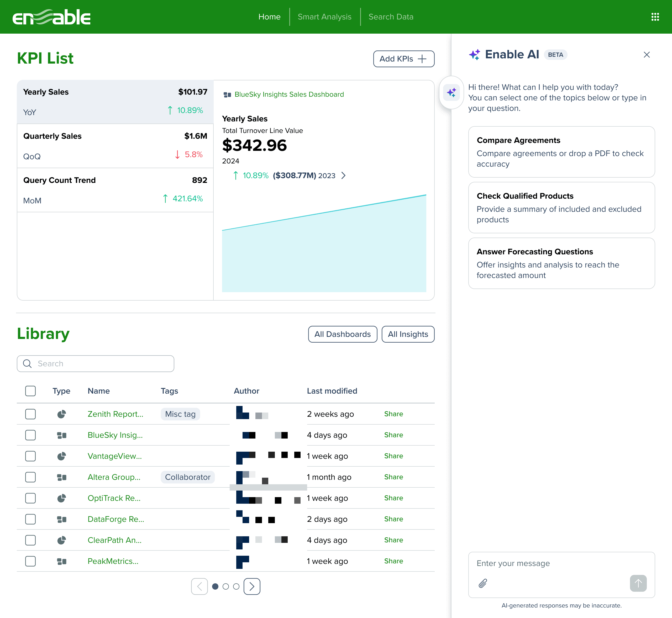
Task: Focus the Library search field
Action: (96, 363)
